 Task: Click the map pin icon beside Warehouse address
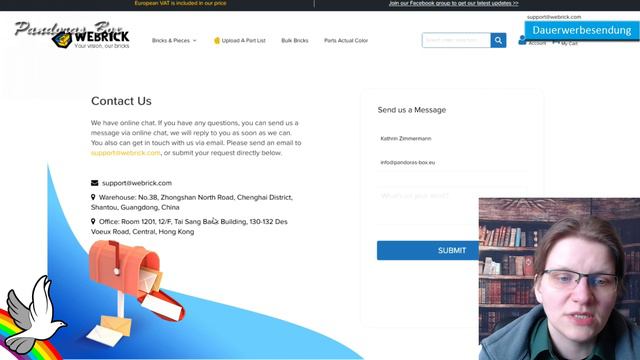(93, 197)
